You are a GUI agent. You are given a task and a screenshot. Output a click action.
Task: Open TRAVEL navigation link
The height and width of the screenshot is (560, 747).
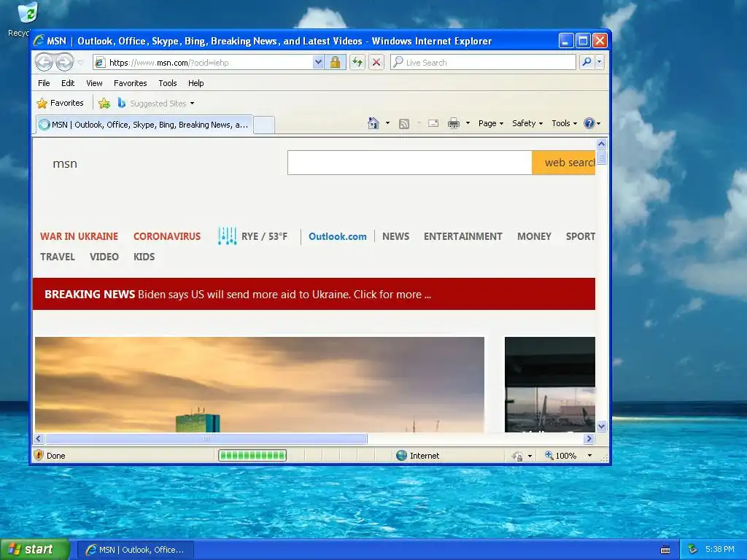pyautogui.click(x=57, y=257)
